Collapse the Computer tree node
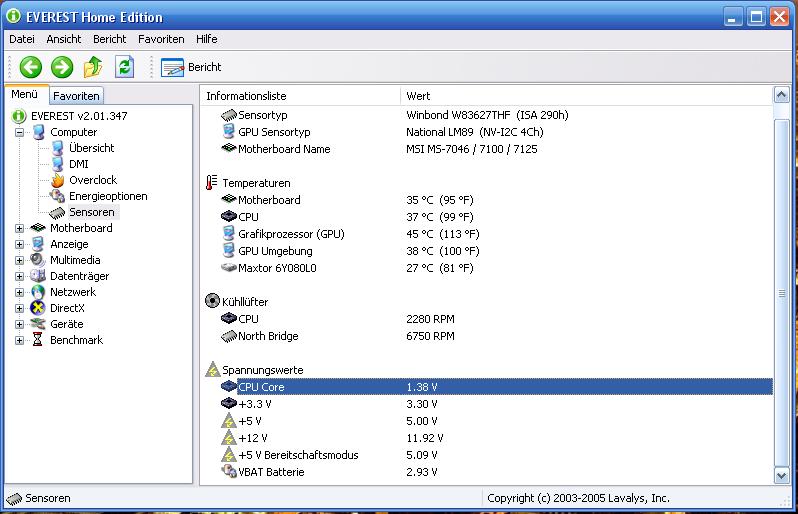 (x=19, y=132)
